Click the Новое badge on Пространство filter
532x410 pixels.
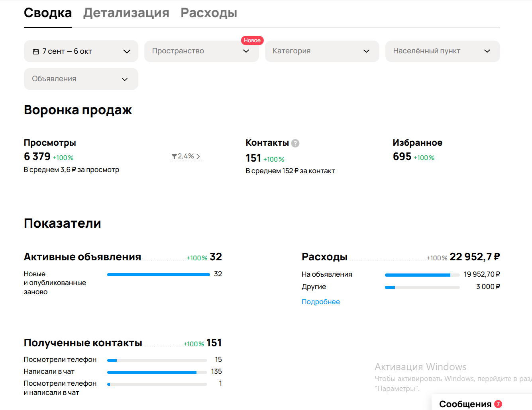click(x=252, y=40)
